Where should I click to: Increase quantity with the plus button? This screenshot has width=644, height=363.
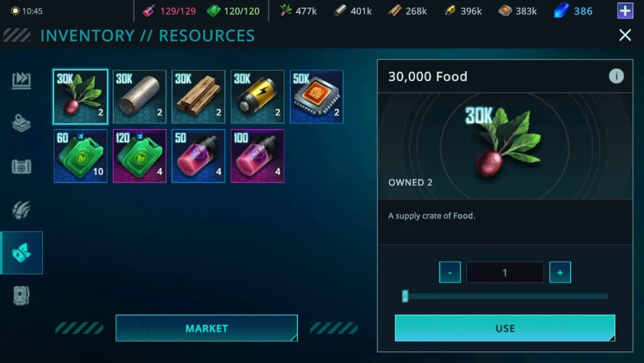coord(560,272)
